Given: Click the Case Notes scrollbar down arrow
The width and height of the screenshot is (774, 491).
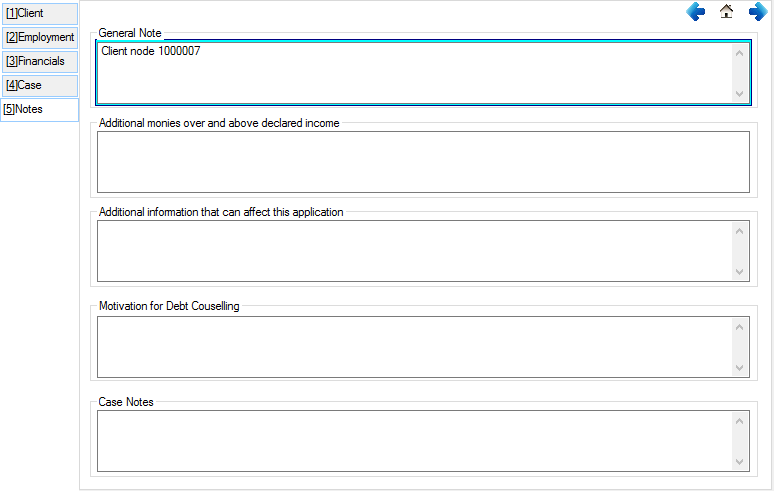Looking at the screenshot, I should (740, 462).
